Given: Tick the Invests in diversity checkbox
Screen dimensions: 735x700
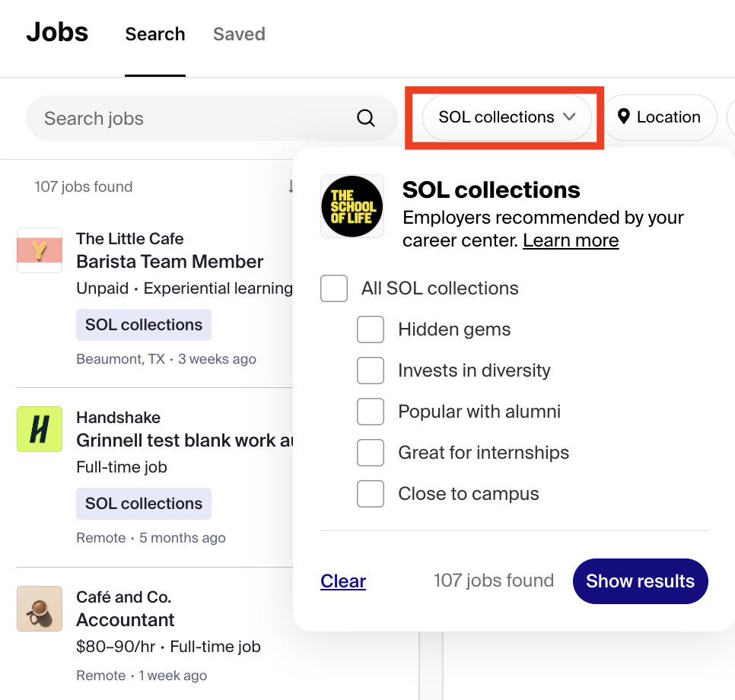Looking at the screenshot, I should click(371, 371).
